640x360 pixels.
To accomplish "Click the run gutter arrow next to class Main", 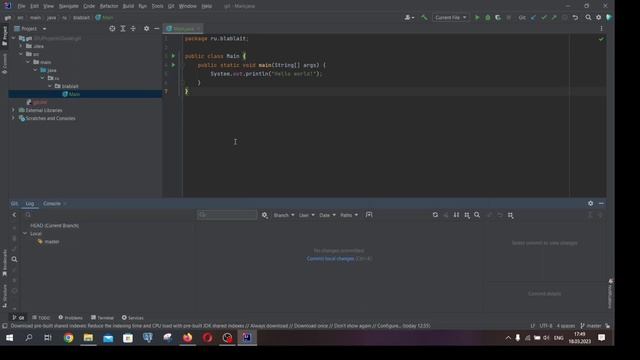I will coord(173,56).
